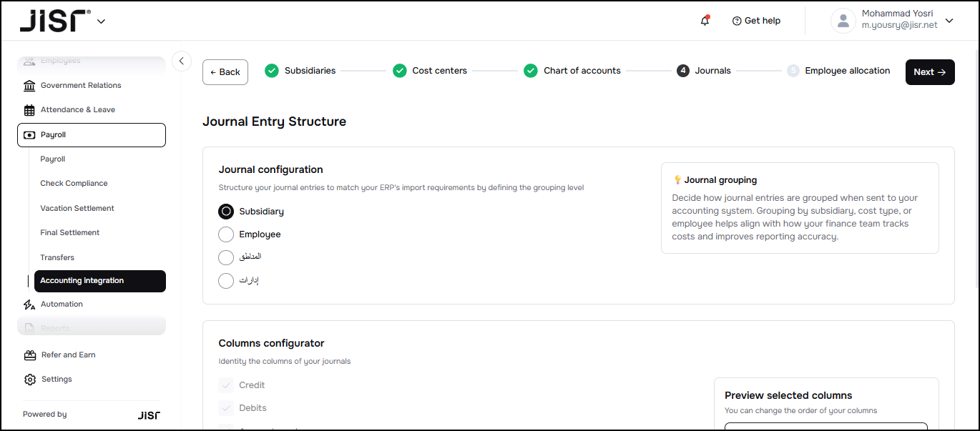Choose the إدارات radio option

[226, 280]
